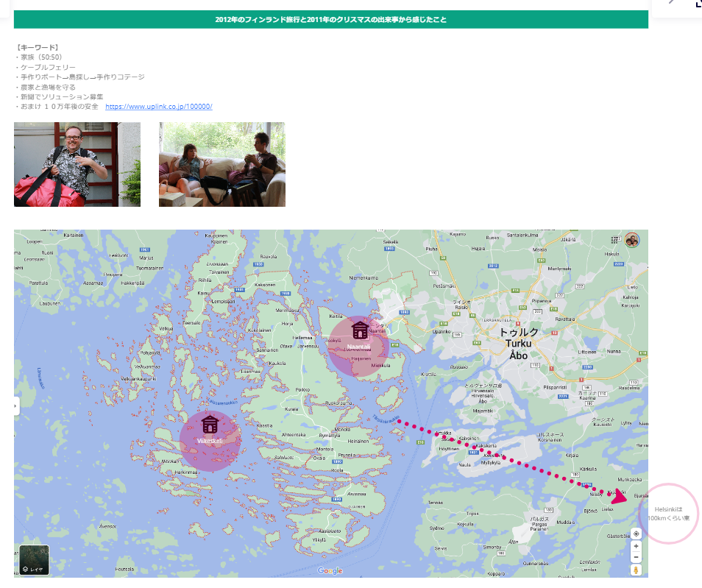Click the zoom out minus button on map
The width and height of the screenshot is (702, 588).
[x=636, y=557]
